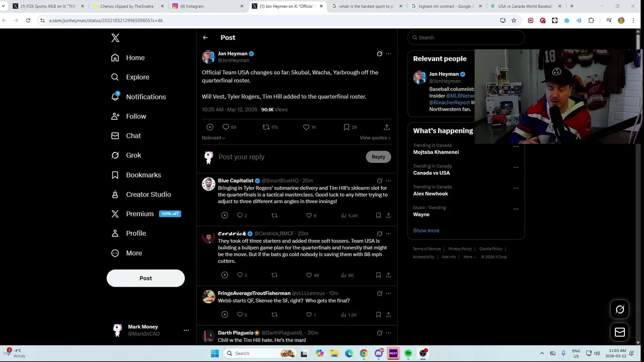The width and height of the screenshot is (644, 362).
Task: Click play icon under Jon Heyman's post
Action: point(210,127)
